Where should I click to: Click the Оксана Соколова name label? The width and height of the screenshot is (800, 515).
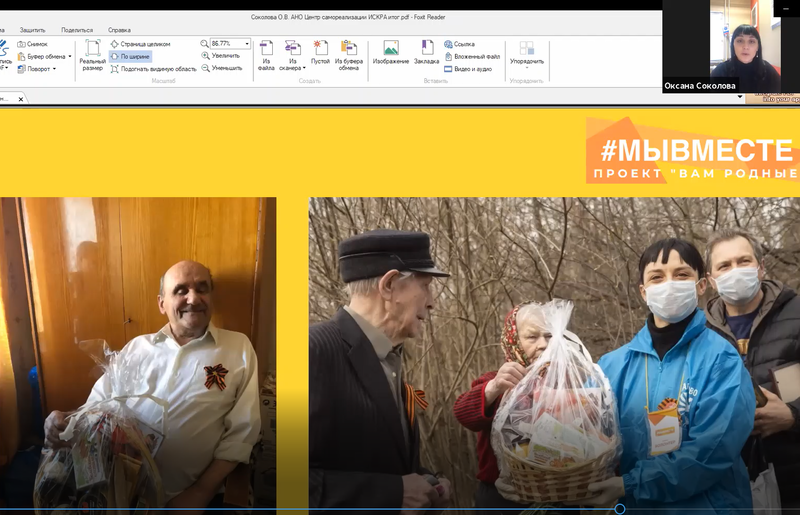[699, 86]
